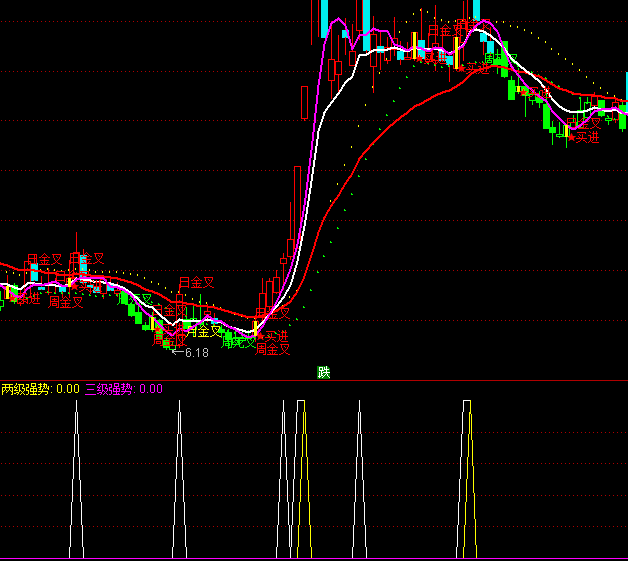Click the 买进 marker at the rally start

pos(272,336)
